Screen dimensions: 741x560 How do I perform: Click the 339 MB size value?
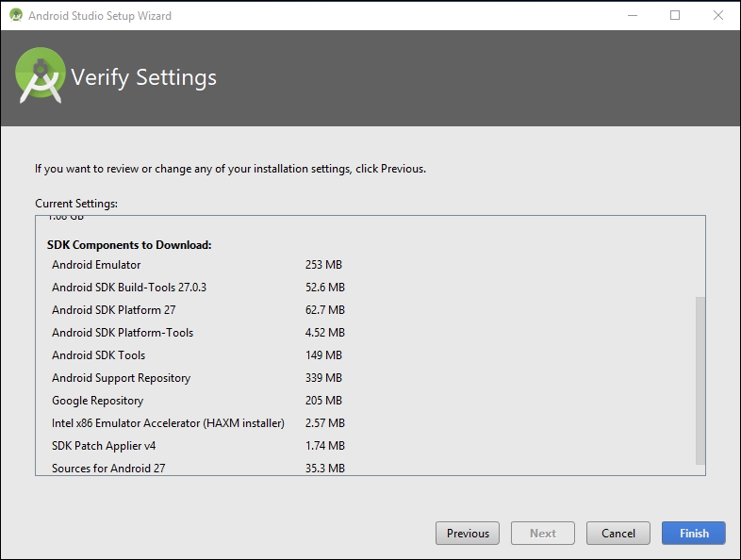[x=323, y=378]
